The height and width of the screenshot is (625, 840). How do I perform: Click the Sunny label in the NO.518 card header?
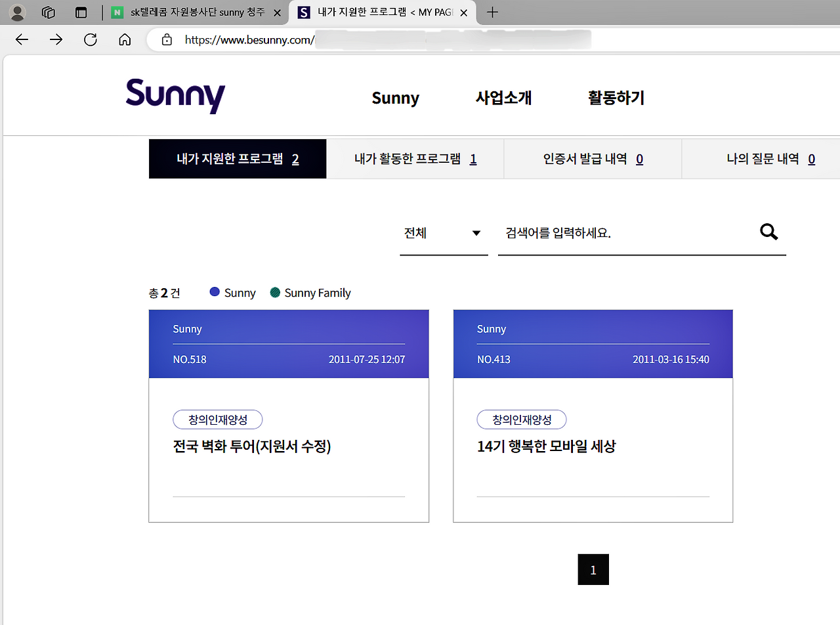[187, 329]
